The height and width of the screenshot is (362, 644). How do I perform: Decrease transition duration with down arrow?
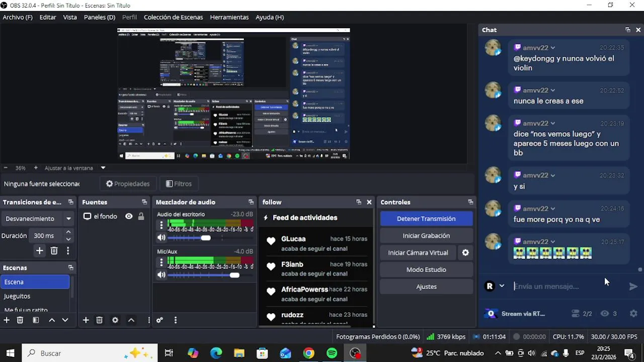pos(68,239)
